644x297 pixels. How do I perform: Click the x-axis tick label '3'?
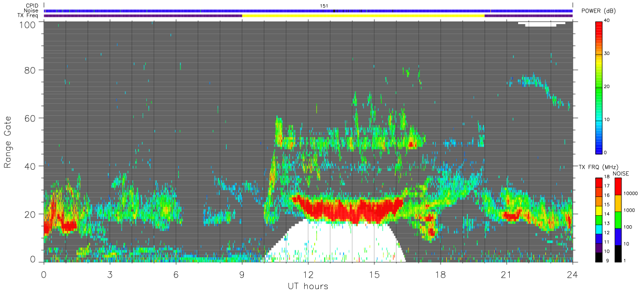click(110, 274)
